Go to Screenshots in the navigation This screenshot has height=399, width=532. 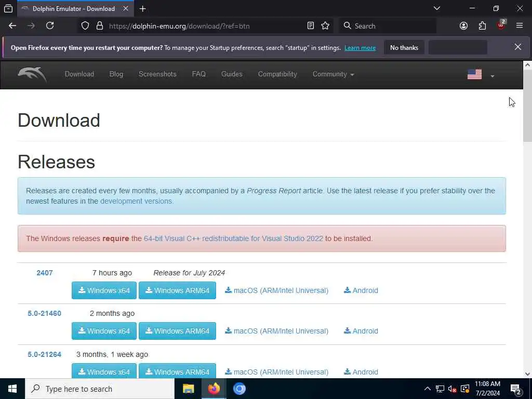click(157, 74)
